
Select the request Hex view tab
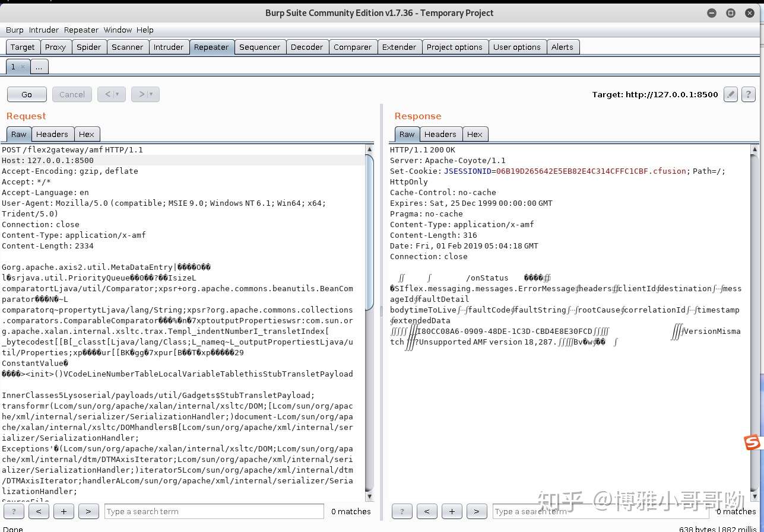click(87, 134)
